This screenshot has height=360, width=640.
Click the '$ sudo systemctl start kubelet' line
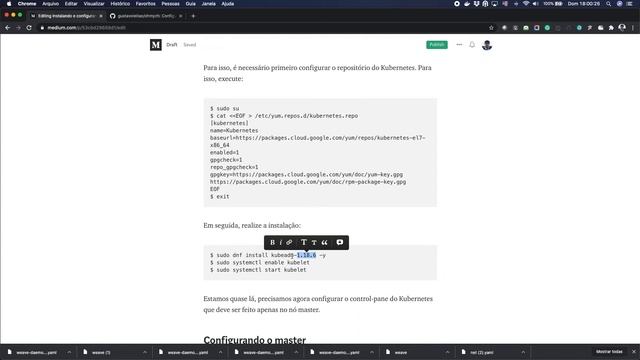[x=258, y=270]
